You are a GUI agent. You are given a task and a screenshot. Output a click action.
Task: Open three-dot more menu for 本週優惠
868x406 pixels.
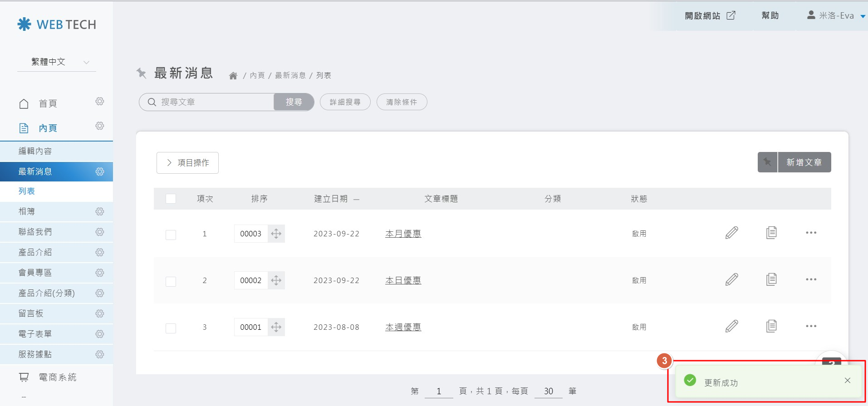[x=811, y=326]
